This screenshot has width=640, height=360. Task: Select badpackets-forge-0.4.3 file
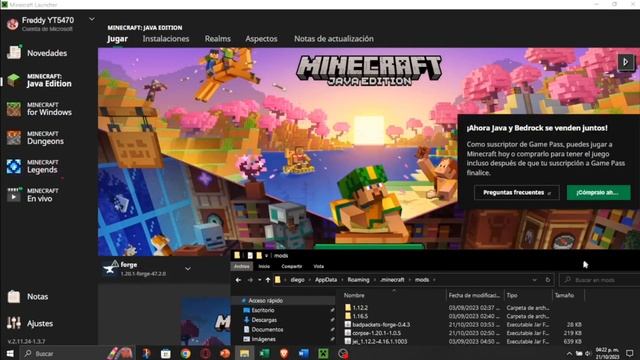pyautogui.click(x=381, y=325)
